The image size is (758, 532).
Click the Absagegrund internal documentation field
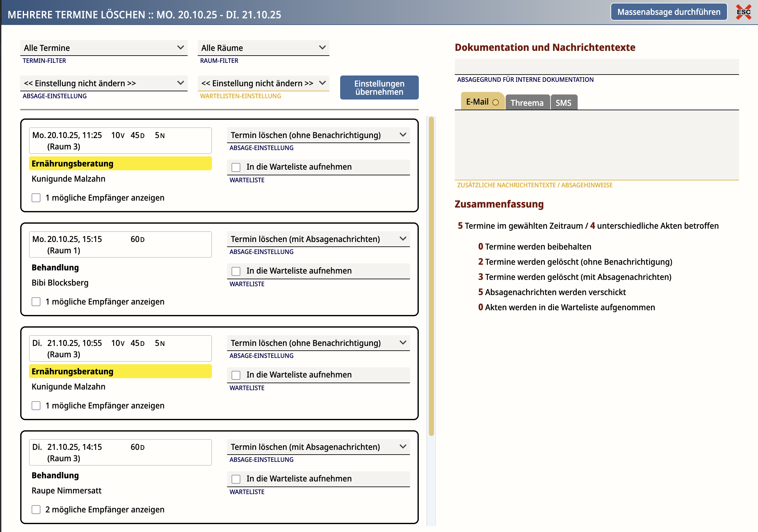(596, 67)
